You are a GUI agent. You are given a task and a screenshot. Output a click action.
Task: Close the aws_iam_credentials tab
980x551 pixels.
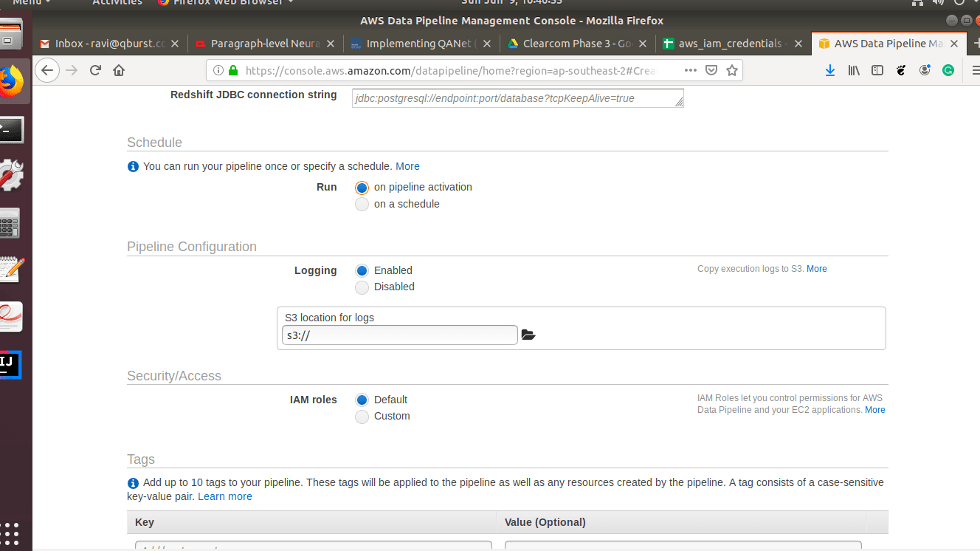pyautogui.click(x=798, y=44)
